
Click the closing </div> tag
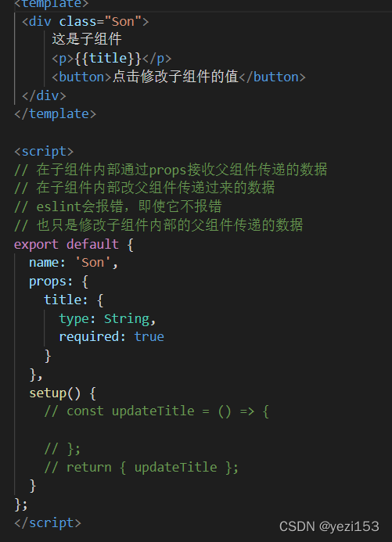(44, 95)
